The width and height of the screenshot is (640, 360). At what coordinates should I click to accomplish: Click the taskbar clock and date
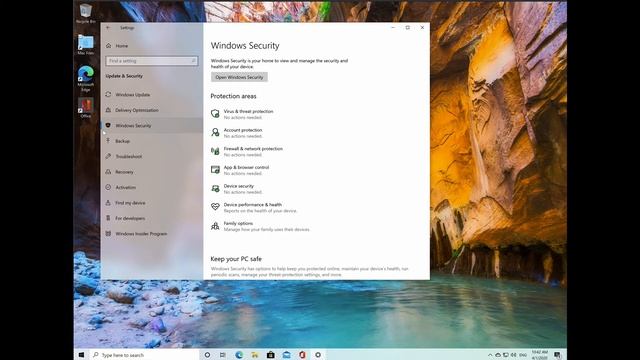tap(540, 355)
